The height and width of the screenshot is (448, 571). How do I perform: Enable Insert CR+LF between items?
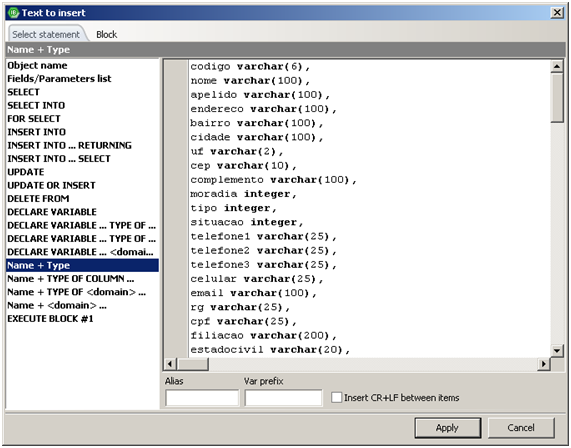click(336, 397)
